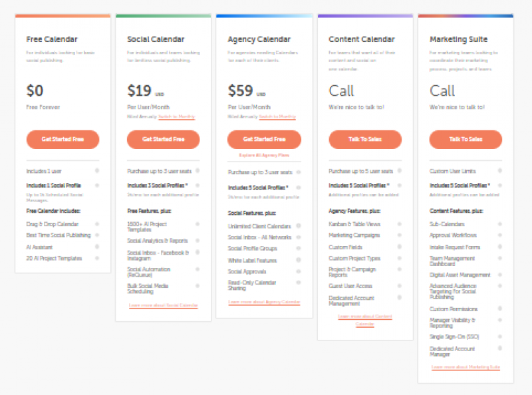532x395 pixels.
Task: View the Digital Asset Management info icon
Action: (x=500, y=273)
